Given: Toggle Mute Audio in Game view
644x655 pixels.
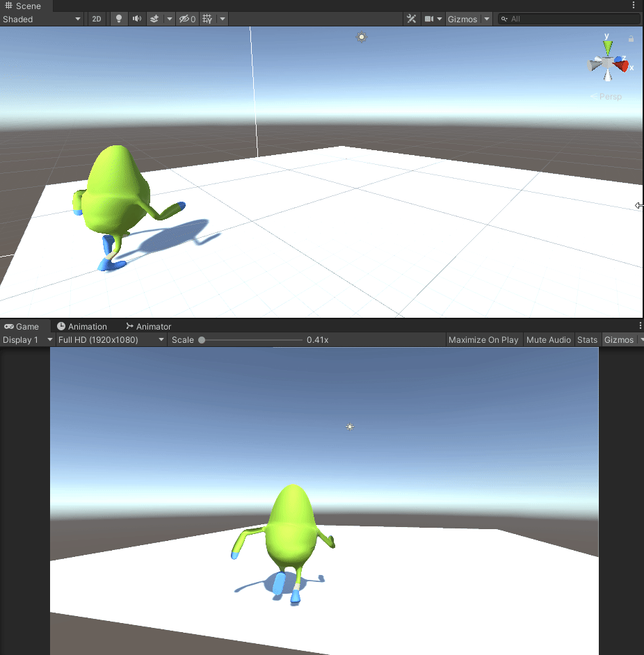Looking at the screenshot, I should coord(548,340).
